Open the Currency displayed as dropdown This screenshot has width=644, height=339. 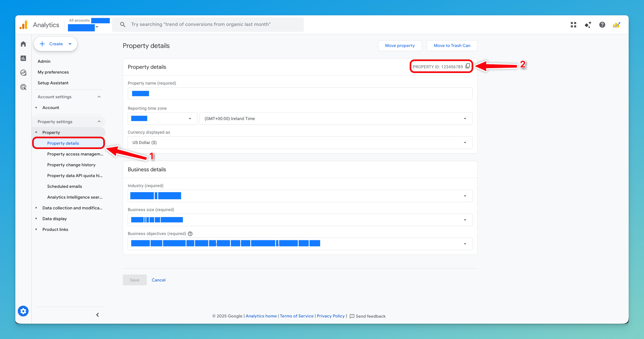[465, 142]
